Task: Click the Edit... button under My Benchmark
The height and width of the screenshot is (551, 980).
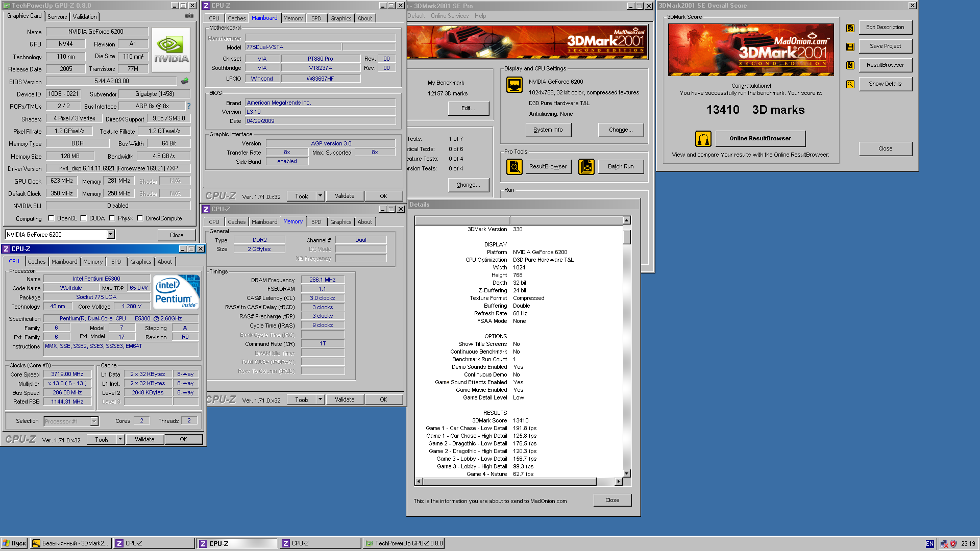Action: tap(468, 108)
